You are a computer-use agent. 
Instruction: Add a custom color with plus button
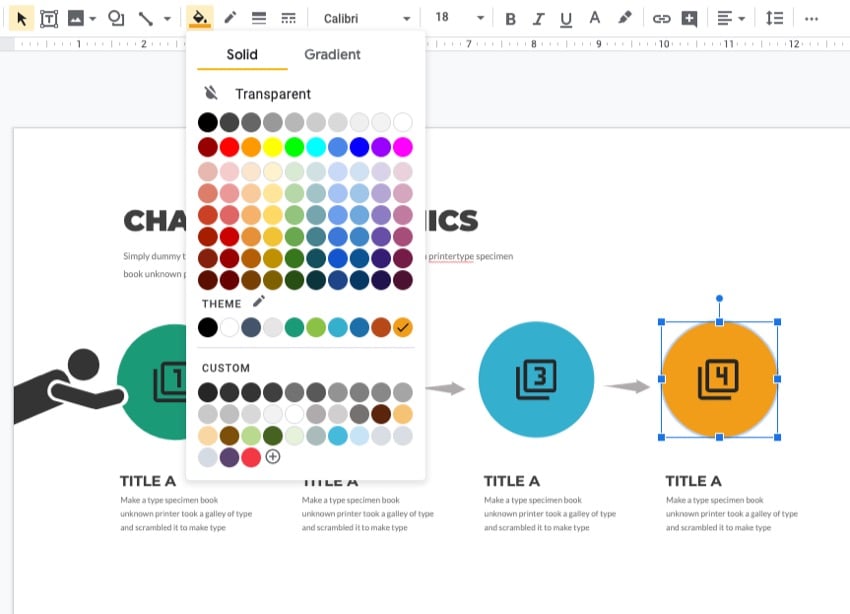point(272,457)
